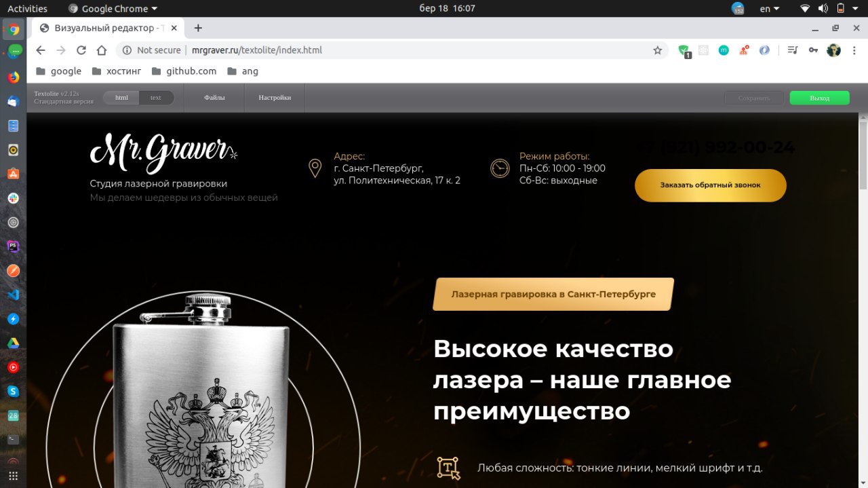The width and height of the screenshot is (868, 488).
Task: Click the map pin address icon
Action: (x=315, y=168)
